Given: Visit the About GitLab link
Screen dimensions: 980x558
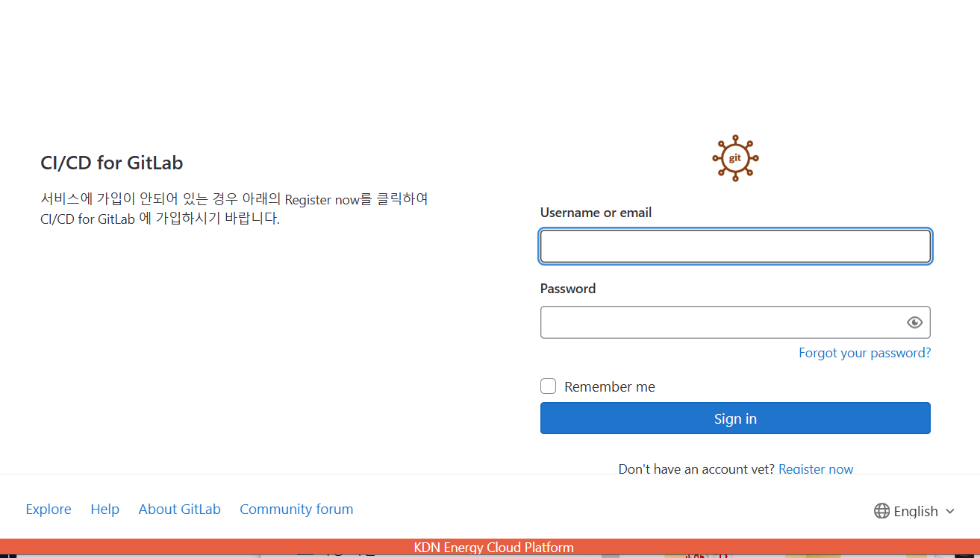Looking at the screenshot, I should (x=180, y=510).
